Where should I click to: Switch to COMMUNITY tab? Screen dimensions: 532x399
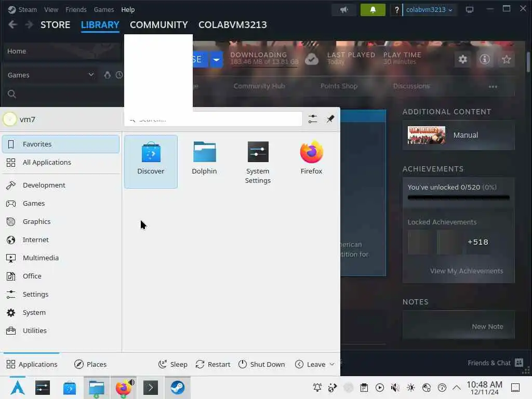(159, 25)
